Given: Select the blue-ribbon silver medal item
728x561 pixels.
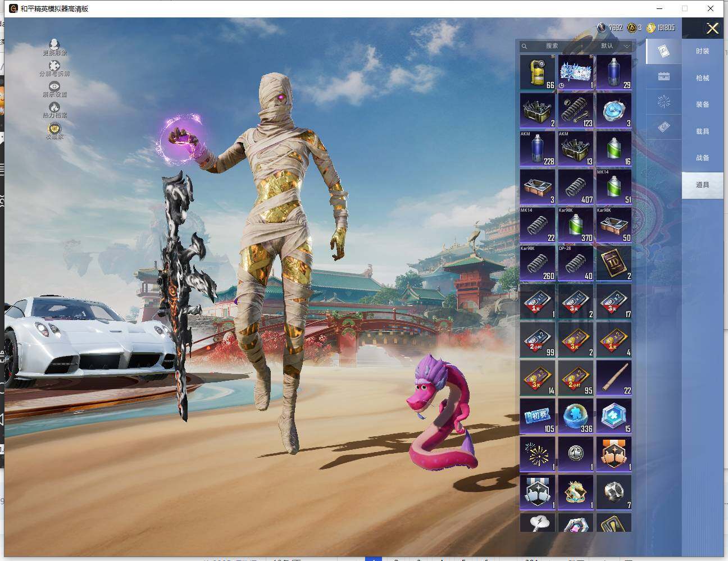Looking at the screenshot, I should (x=538, y=492).
